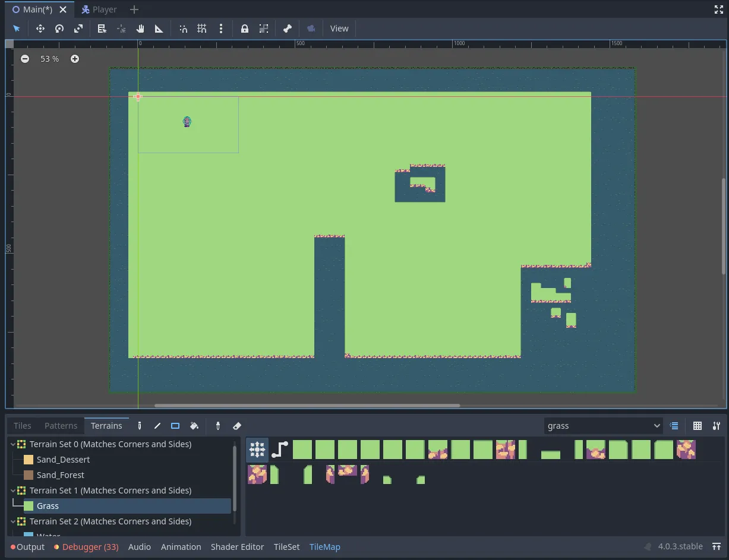Collapse Terrain Set 0 tree
This screenshot has width=729, height=560.
(x=13, y=444)
